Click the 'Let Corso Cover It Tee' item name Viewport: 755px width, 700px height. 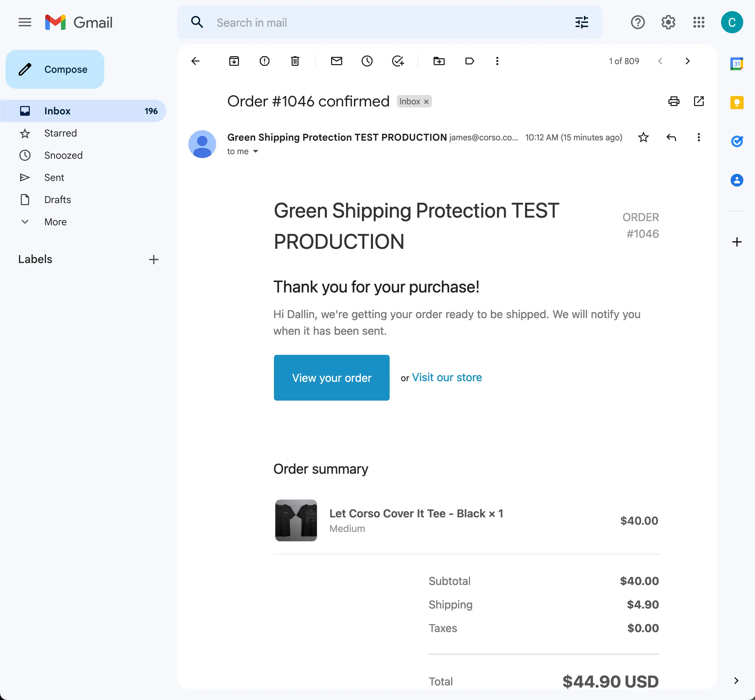click(x=416, y=513)
